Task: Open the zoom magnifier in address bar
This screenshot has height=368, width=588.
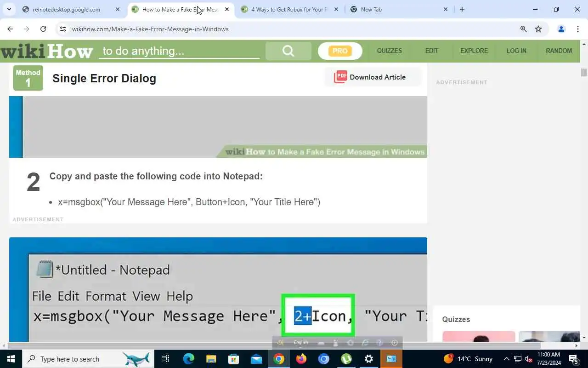Action: coord(523,29)
